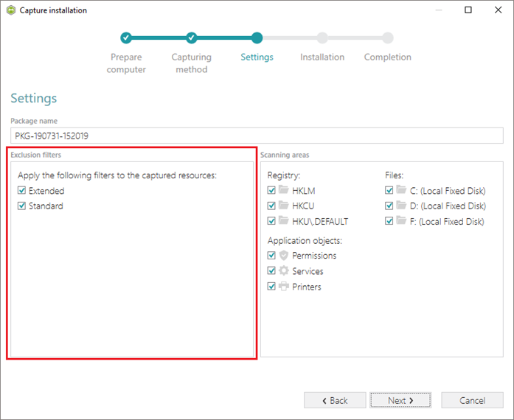Disable the F: (Local Fixed Disk) checkbox
This screenshot has width=514, height=420.
[389, 221]
